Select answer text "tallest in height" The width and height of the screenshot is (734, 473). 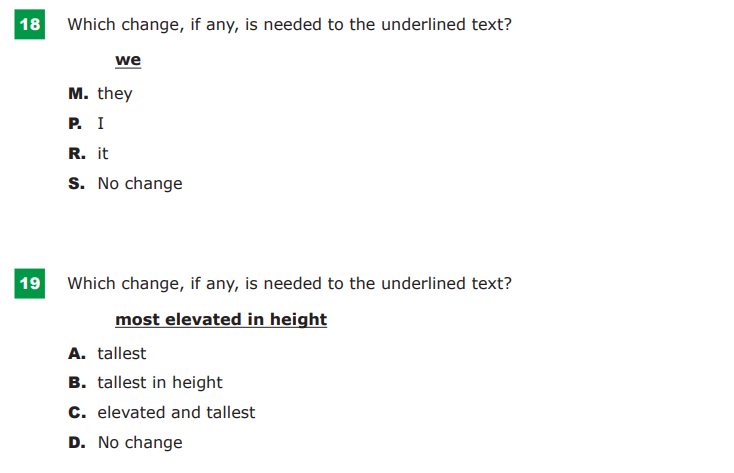[160, 383]
